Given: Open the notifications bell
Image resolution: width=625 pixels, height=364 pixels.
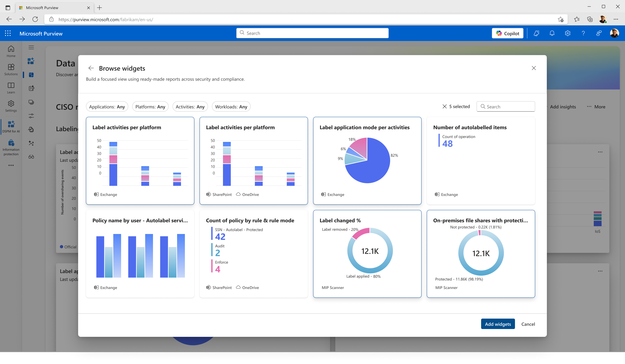Looking at the screenshot, I should click(x=552, y=33).
